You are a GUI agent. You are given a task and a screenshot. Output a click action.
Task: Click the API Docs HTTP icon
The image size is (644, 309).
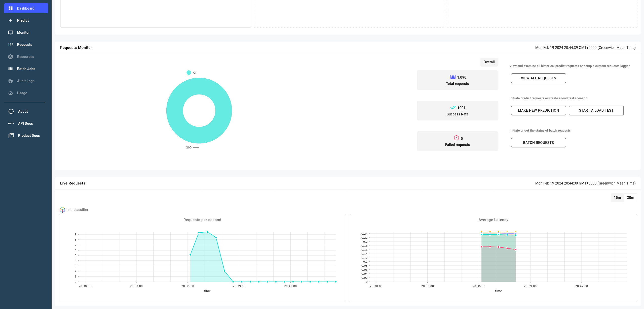coord(11,123)
